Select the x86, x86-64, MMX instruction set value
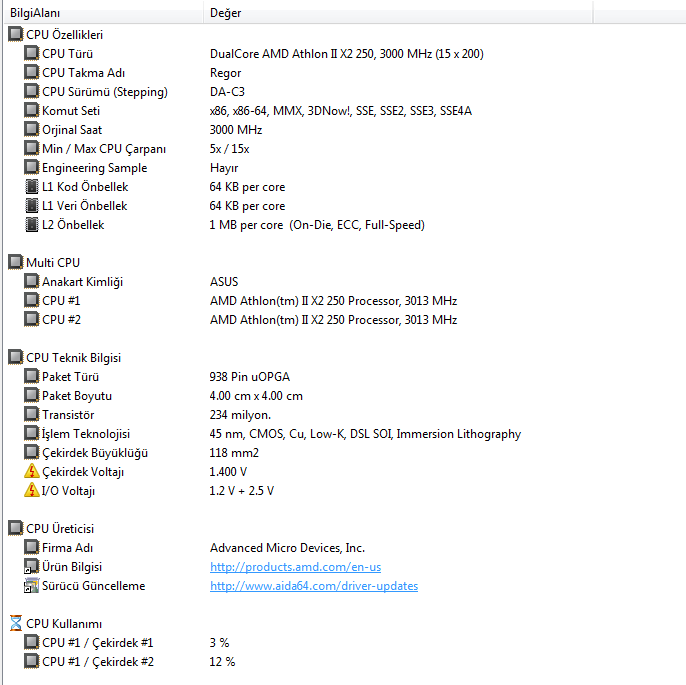The height and width of the screenshot is (685, 686). (341, 111)
